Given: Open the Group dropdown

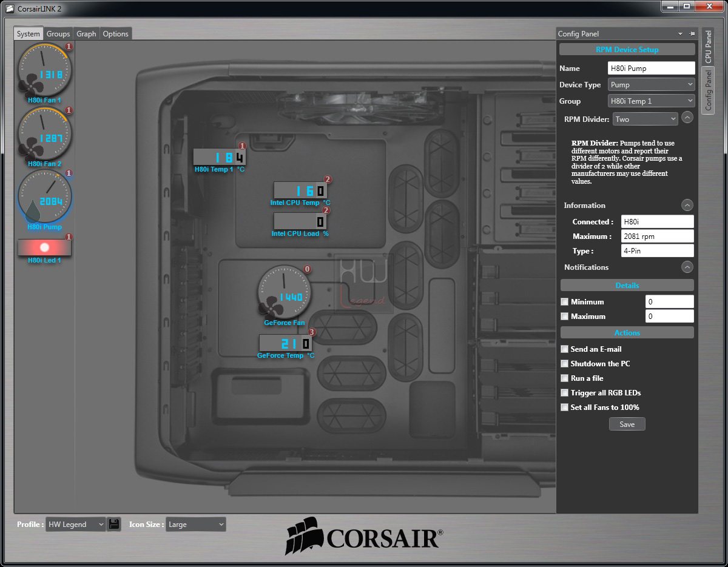Looking at the screenshot, I should coord(651,101).
